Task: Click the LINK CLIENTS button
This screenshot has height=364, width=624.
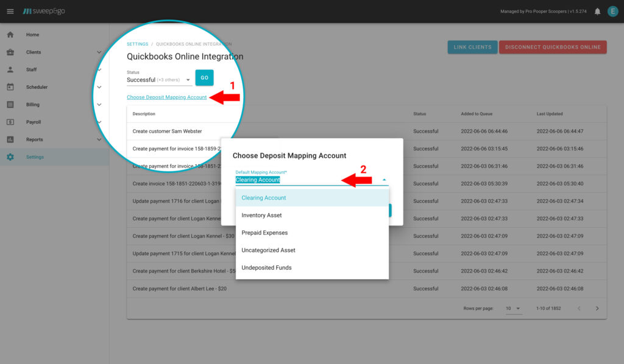Action: 472,47
